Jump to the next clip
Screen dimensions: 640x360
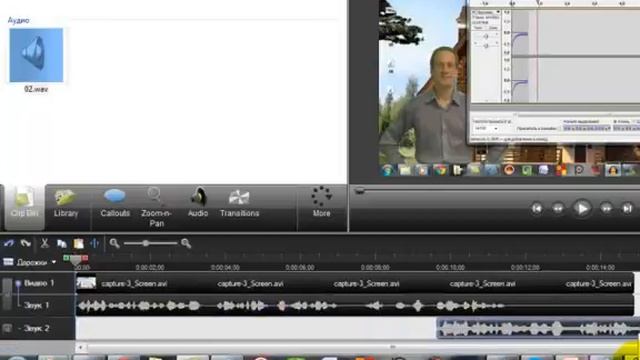627,209
